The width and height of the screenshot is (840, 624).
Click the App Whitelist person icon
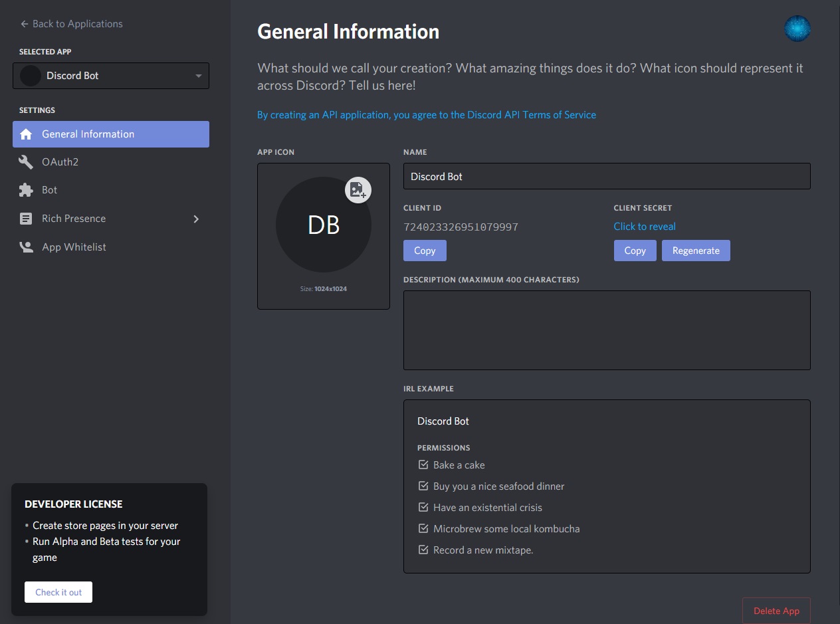(26, 247)
